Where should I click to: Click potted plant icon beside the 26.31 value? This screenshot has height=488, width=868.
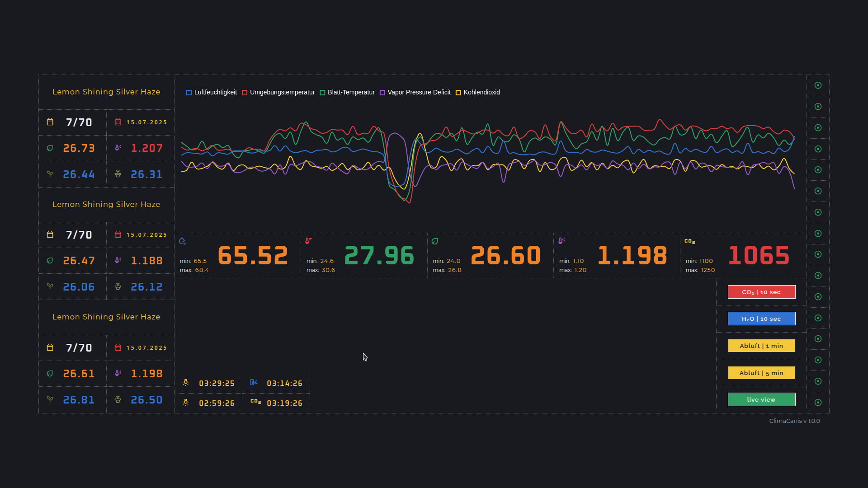[x=118, y=174]
